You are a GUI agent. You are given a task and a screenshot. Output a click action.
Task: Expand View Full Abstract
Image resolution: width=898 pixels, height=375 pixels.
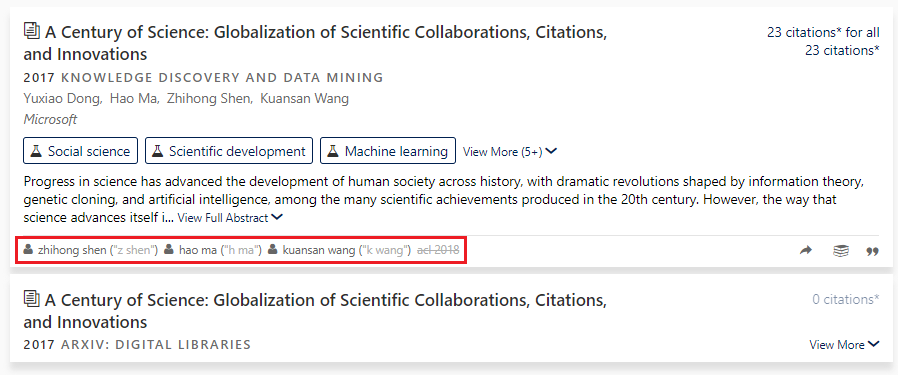click(x=230, y=218)
